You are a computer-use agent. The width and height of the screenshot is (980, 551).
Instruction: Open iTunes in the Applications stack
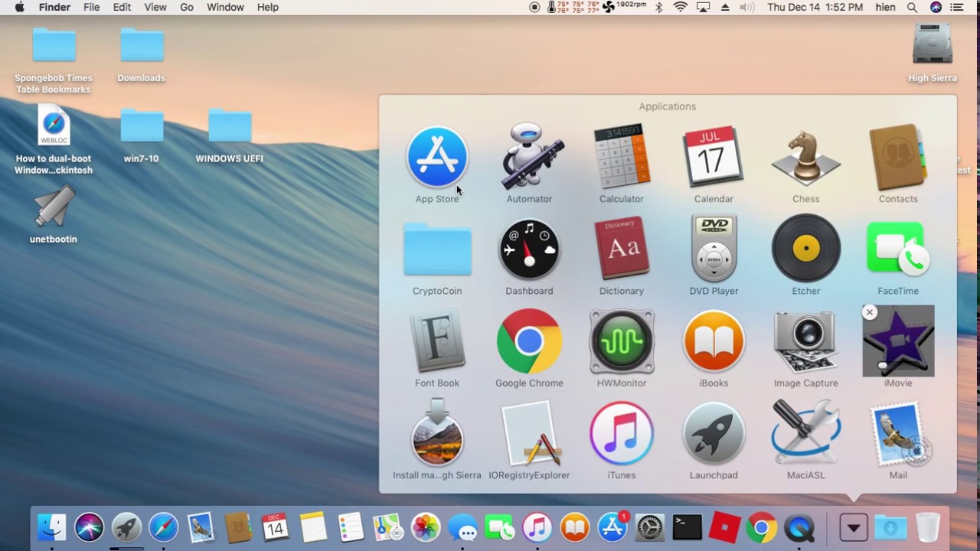click(x=622, y=433)
